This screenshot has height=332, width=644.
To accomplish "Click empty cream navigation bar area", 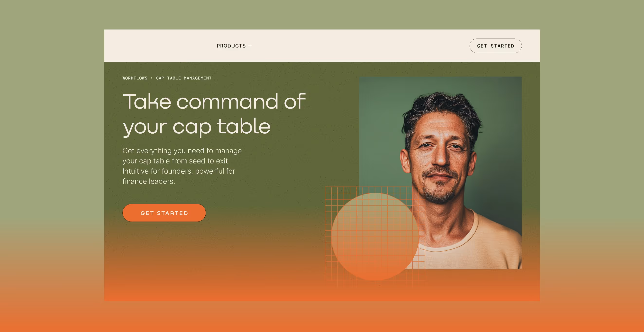I will (350, 46).
